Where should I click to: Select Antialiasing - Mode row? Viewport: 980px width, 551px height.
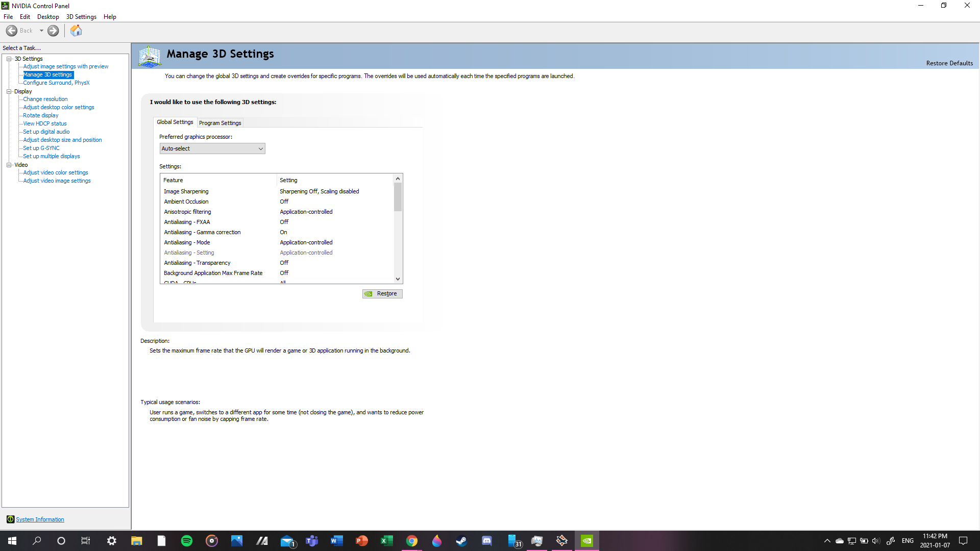[x=277, y=242]
